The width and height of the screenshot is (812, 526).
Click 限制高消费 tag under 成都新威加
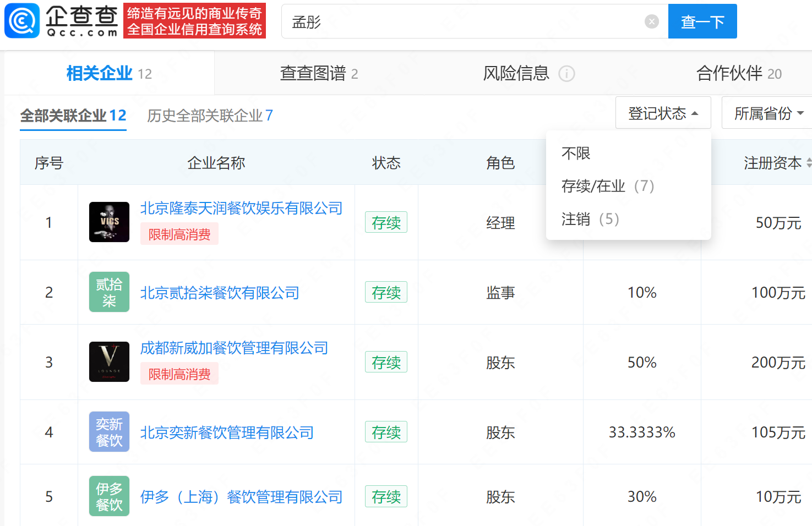click(179, 374)
